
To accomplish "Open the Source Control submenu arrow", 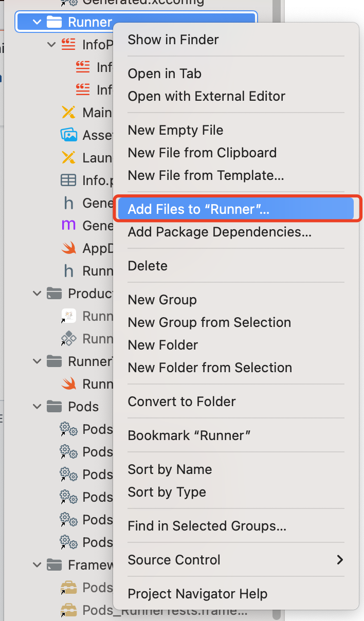I will [340, 560].
